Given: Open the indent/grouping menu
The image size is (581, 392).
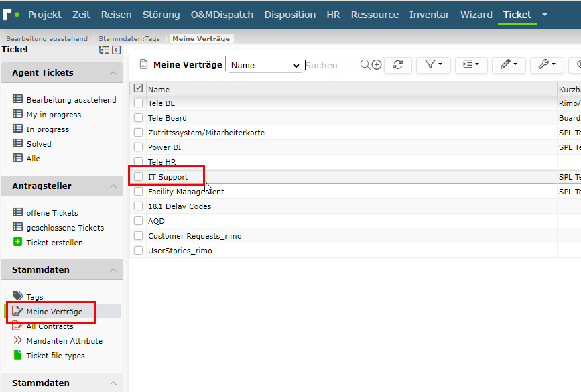Looking at the screenshot, I should [x=471, y=64].
